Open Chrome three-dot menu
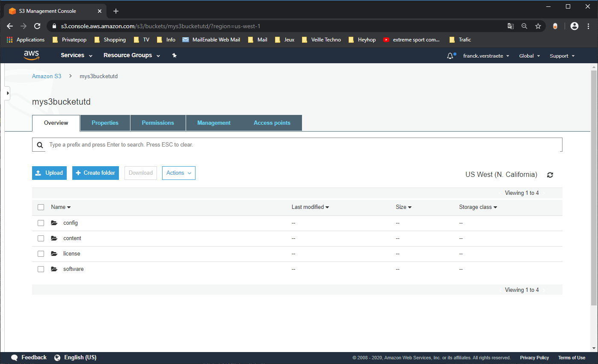The width and height of the screenshot is (598, 364). point(589,26)
